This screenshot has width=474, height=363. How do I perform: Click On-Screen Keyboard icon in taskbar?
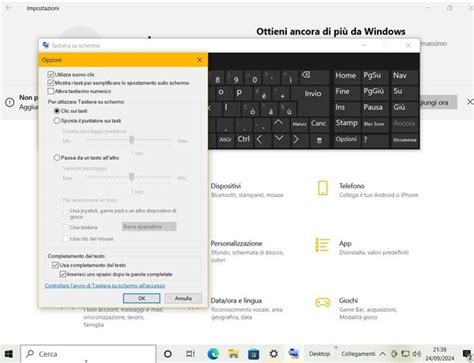click(294, 354)
